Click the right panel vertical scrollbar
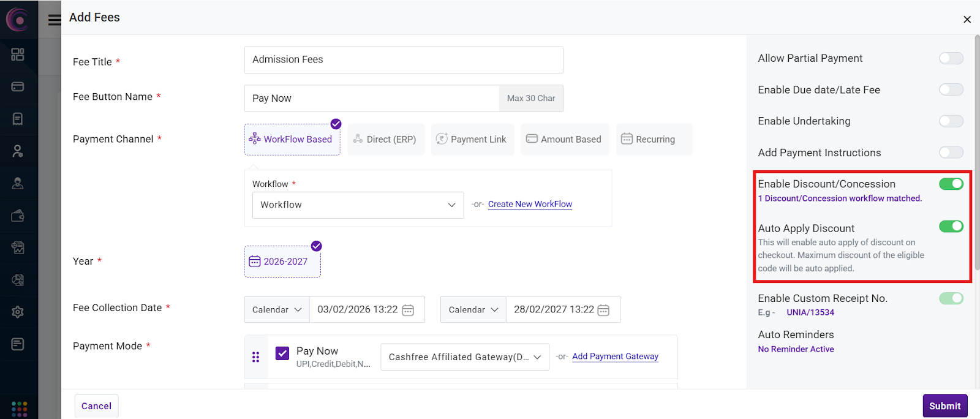The image size is (980, 419). click(x=976, y=153)
